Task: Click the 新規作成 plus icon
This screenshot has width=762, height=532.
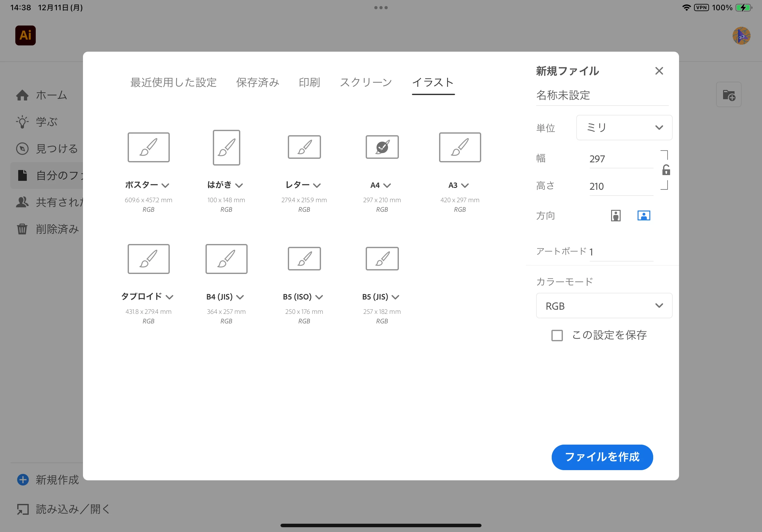Action: pos(23,480)
